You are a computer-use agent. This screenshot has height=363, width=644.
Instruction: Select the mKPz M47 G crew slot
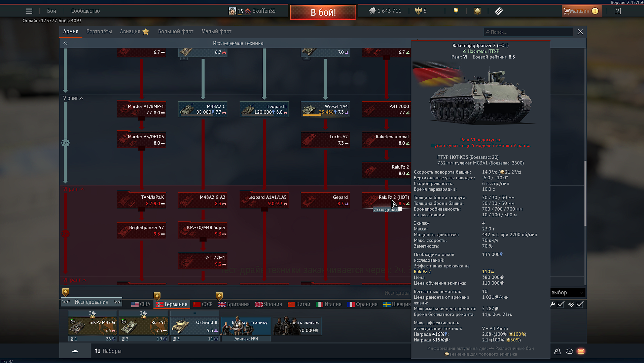click(93, 326)
